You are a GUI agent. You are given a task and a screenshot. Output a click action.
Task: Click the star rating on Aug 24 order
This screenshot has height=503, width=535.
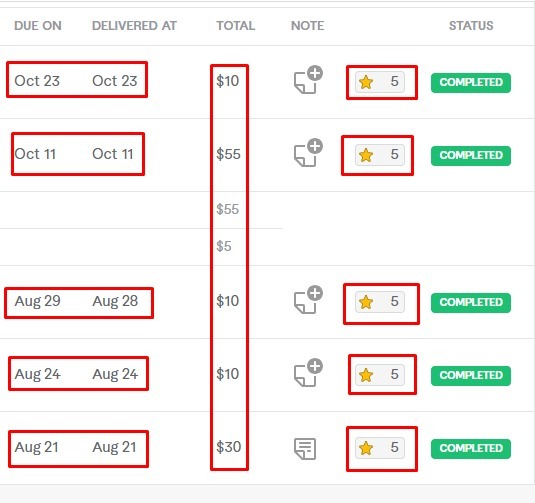[380, 375]
